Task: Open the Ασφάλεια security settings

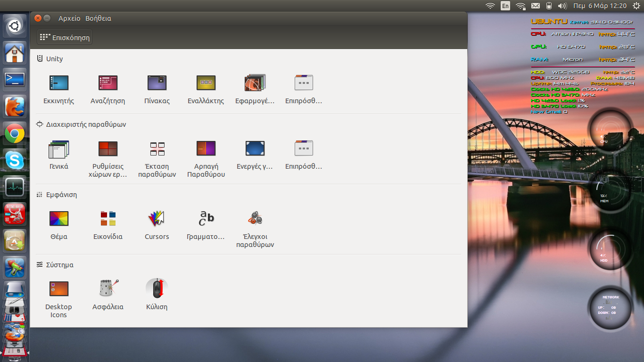Action: pyautogui.click(x=107, y=288)
